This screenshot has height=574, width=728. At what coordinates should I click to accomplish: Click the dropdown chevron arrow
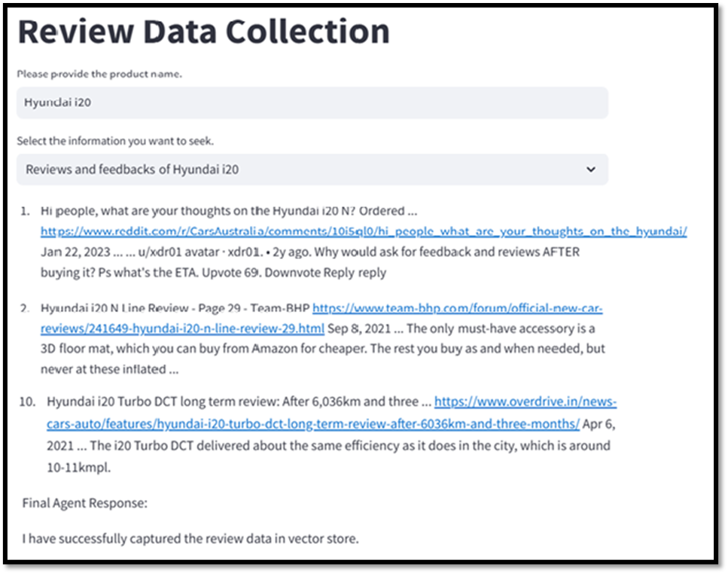(x=592, y=169)
